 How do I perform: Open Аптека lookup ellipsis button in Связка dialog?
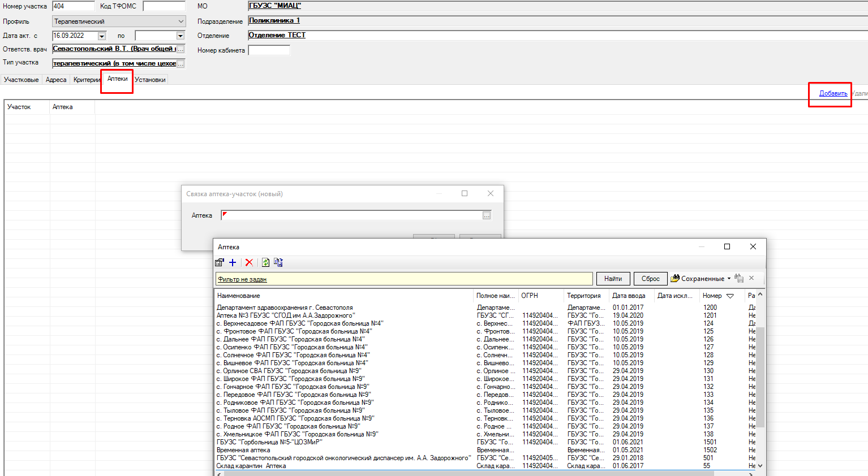(487, 215)
